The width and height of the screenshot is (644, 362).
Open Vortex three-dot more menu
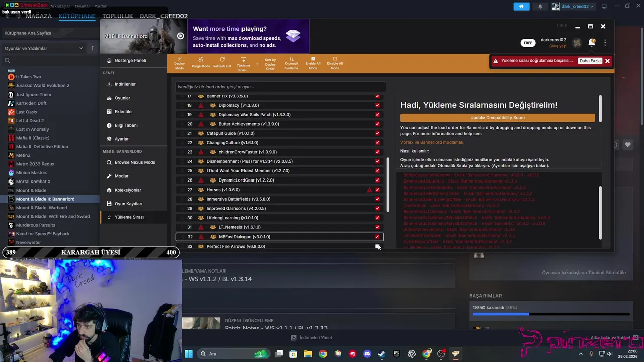tap(605, 43)
